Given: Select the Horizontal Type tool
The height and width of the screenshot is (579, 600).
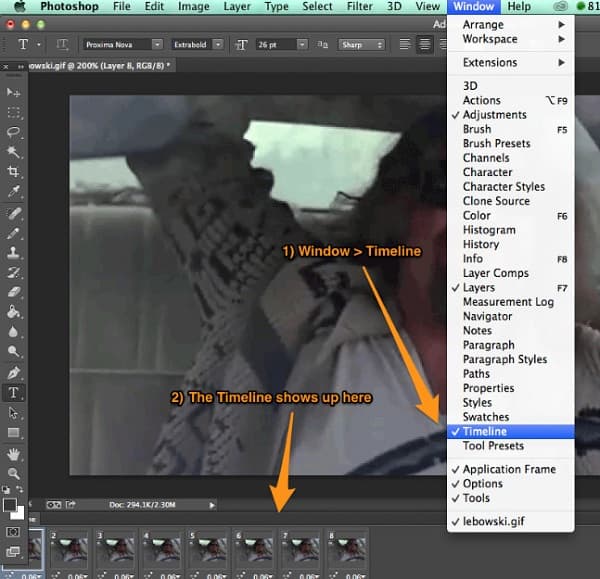Looking at the screenshot, I should 13,393.
